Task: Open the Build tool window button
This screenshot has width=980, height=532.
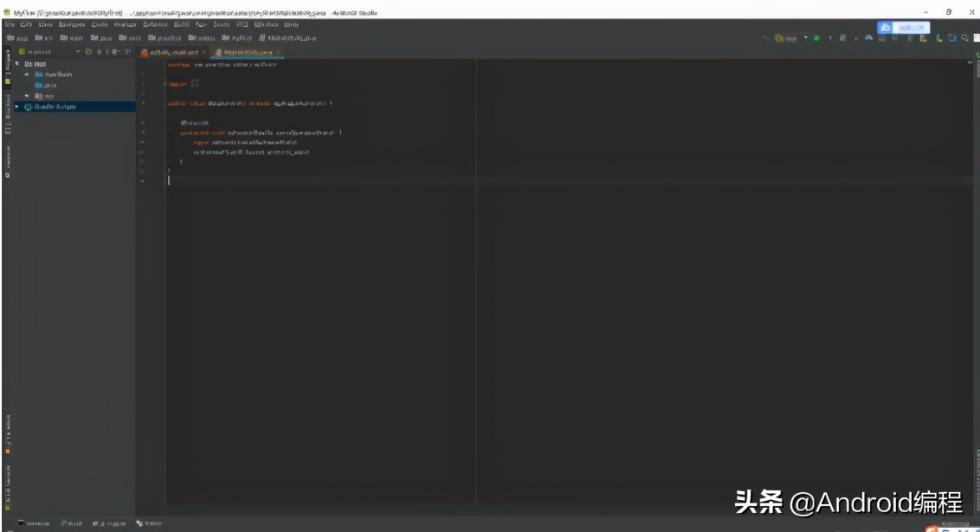Action: [x=71, y=523]
